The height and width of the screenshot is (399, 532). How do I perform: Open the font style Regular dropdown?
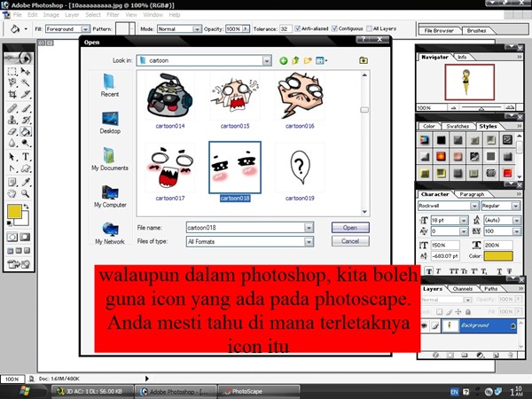point(515,206)
